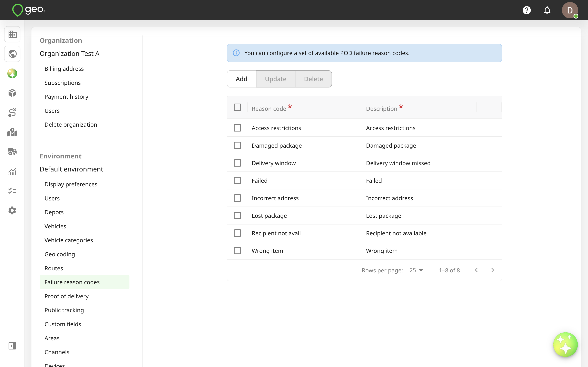Image resolution: width=588 pixels, height=367 pixels.
Task: Check the Damaged package row checkbox
Action: 237,145
